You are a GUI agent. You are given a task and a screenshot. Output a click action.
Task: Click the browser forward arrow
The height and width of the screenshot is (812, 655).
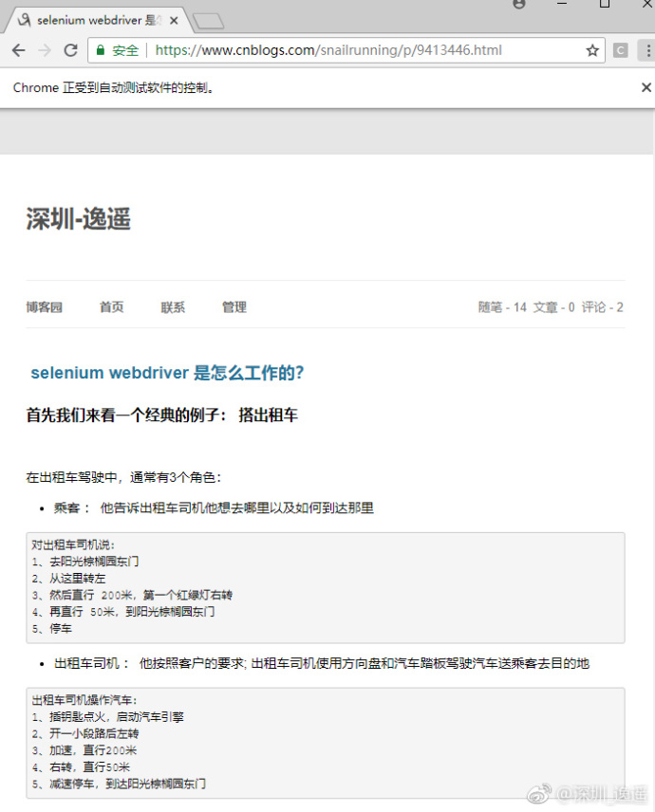[45, 50]
